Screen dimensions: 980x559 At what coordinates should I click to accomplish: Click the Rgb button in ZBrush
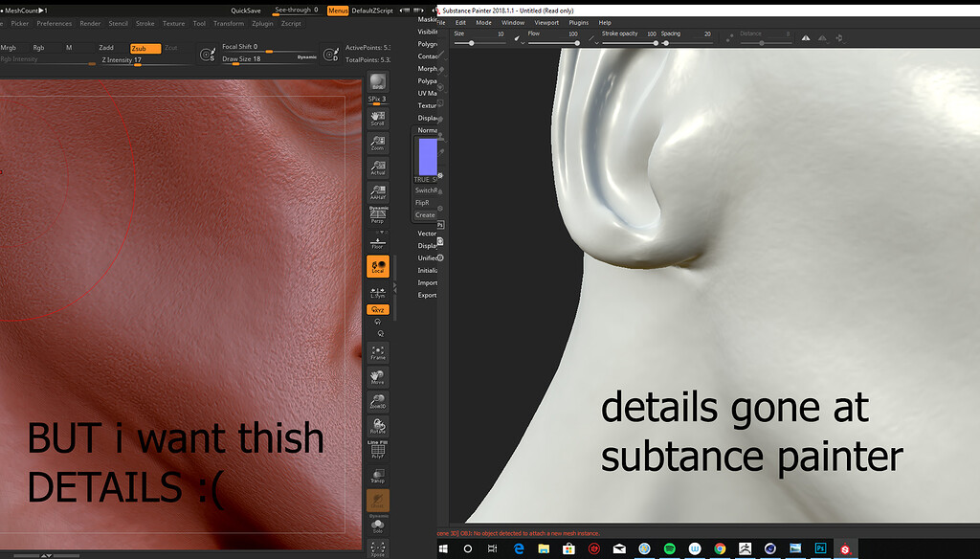coord(38,48)
